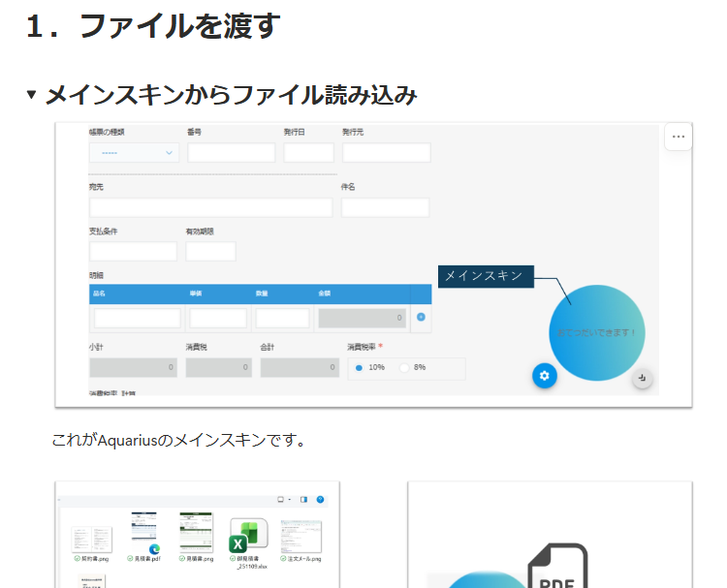Click the preview pane icon in explorer toolbar

click(303, 500)
